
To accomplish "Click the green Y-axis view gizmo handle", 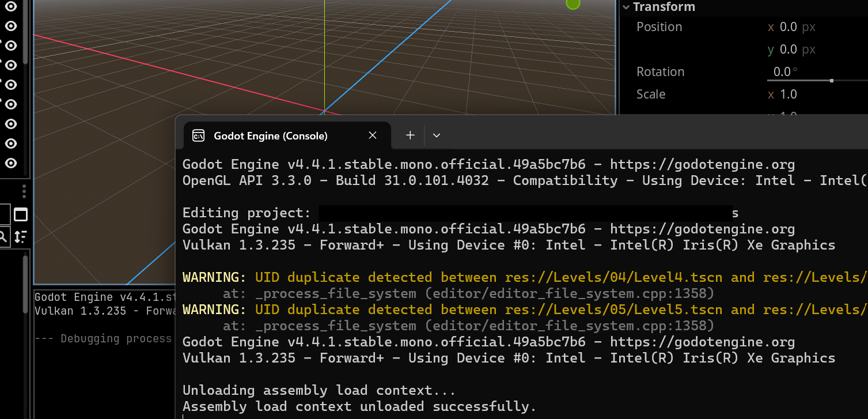I will click(x=573, y=3).
